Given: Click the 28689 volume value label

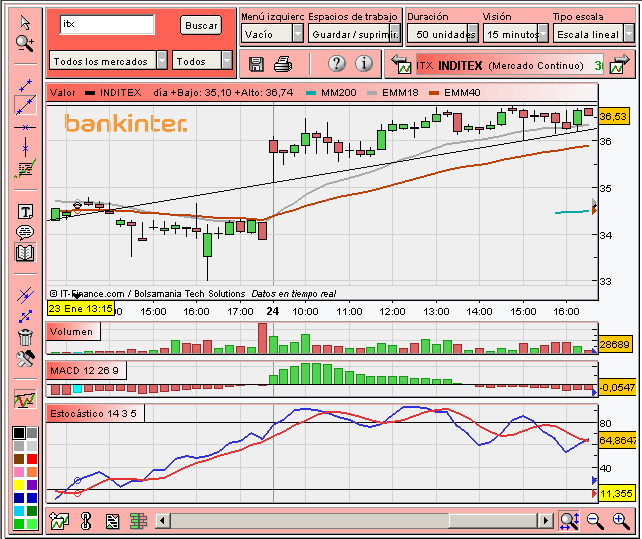Looking at the screenshot, I should pos(614,344).
